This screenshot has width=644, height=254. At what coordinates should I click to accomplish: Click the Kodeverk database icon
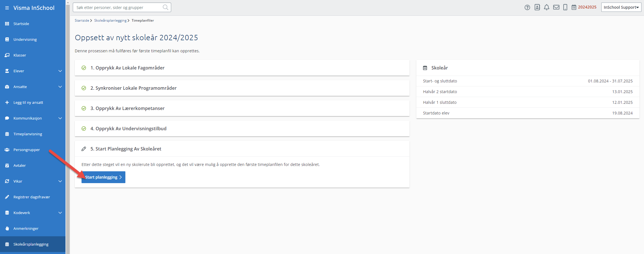[7, 213]
